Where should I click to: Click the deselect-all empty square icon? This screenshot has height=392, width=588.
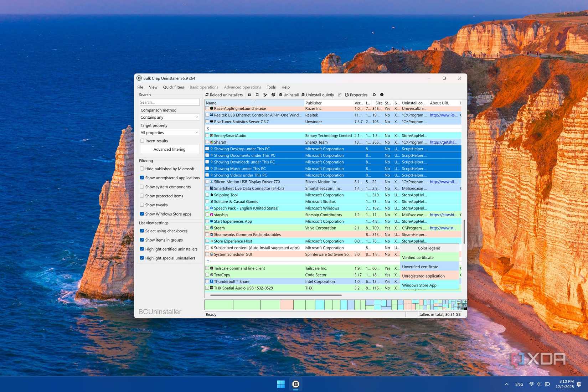tap(257, 95)
